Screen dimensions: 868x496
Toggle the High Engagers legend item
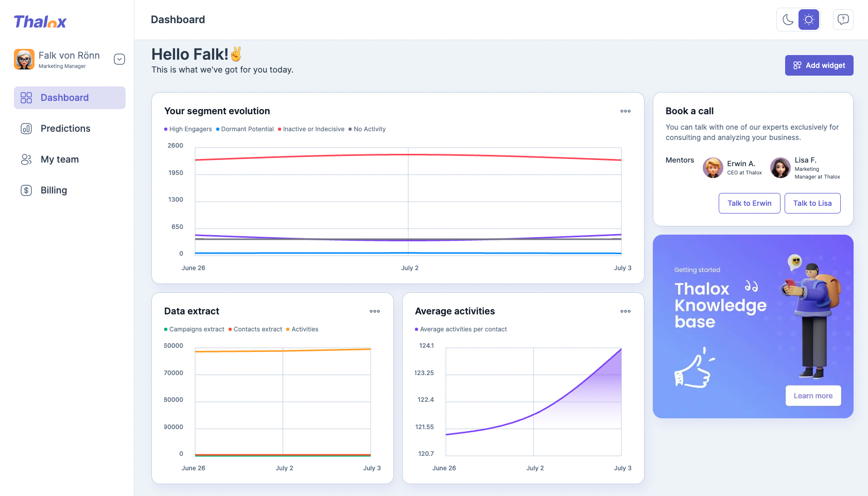(188, 129)
